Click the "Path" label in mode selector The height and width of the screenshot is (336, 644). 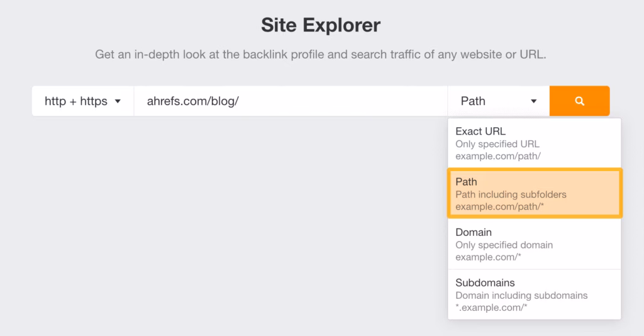pos(474,101)
